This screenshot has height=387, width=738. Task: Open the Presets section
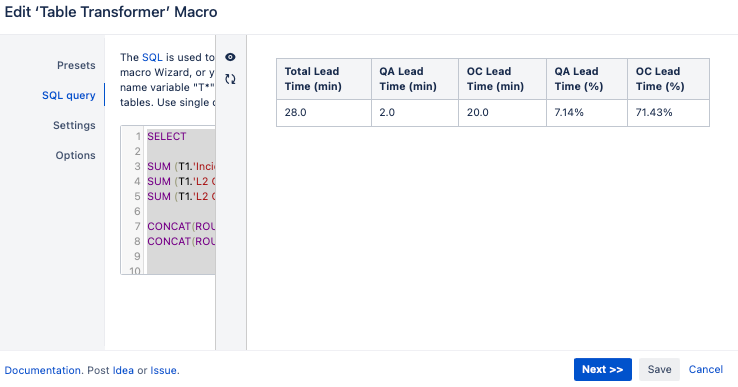tap(76, 65)
